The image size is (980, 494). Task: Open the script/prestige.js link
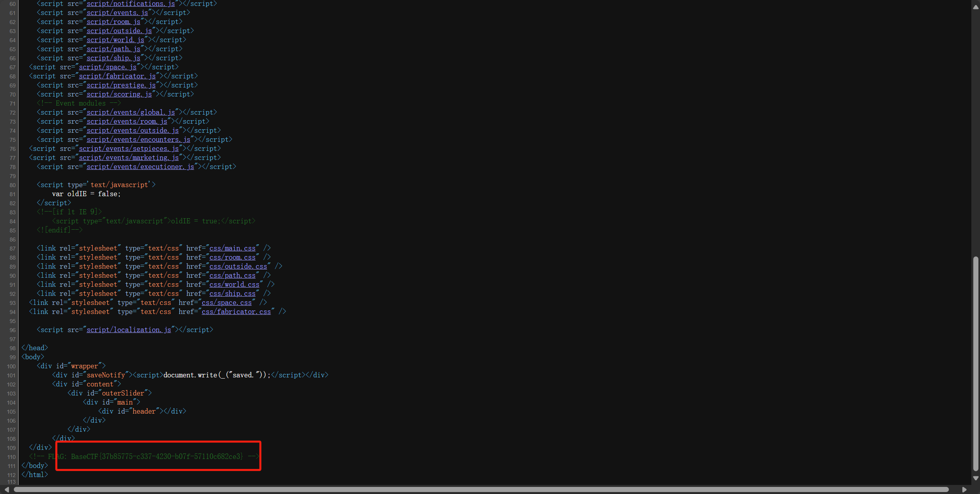pyautogui.click(x=121, y=85)
